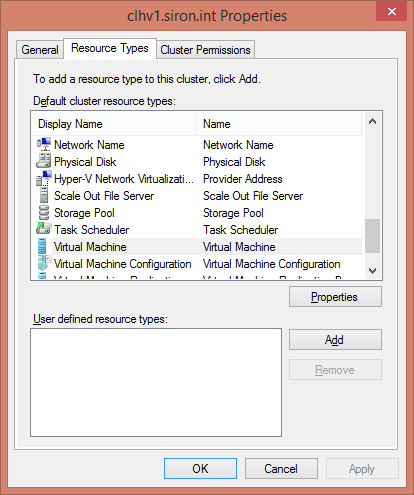Click the Network Name resource icon
This screenshot has height=495, width=414.
[x=44, y=144]
